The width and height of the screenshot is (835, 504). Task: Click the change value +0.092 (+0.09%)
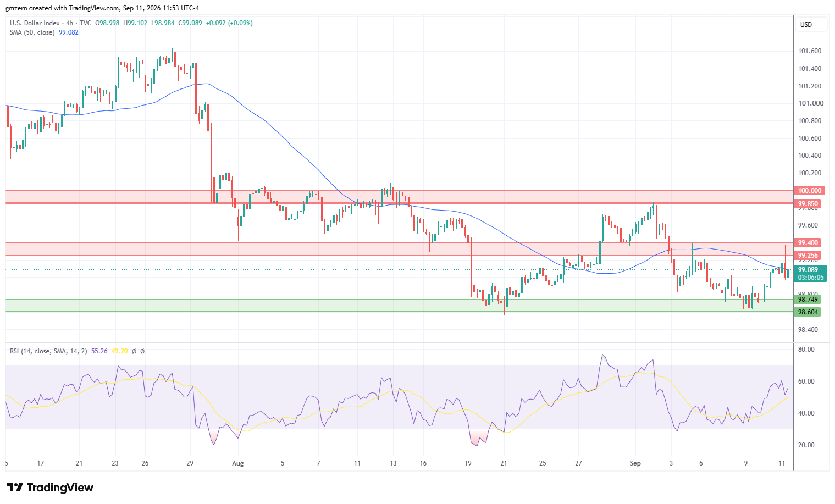pyautogui.click(x=229, y=23)
